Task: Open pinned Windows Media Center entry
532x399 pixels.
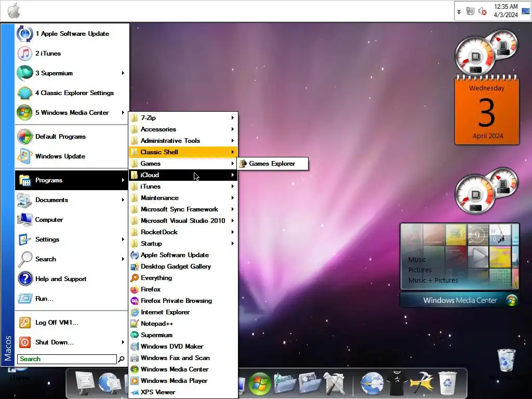Action: click(72, 112)
